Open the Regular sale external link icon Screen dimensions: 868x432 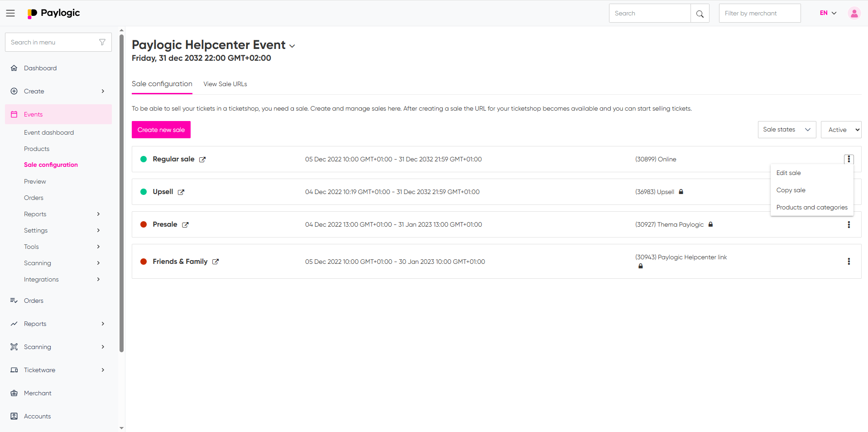202,160
